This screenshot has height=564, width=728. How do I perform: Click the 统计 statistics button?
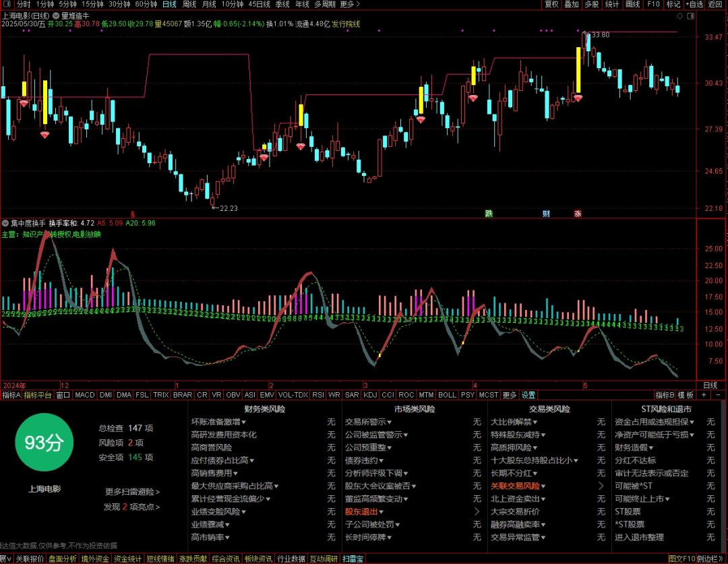pyautogui.click(x=612, y=4)
